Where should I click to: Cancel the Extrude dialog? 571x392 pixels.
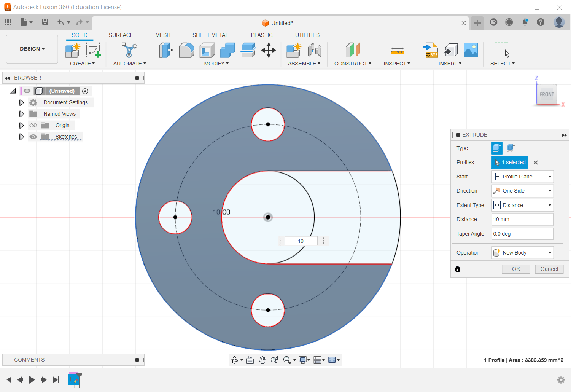coord(549,269)
